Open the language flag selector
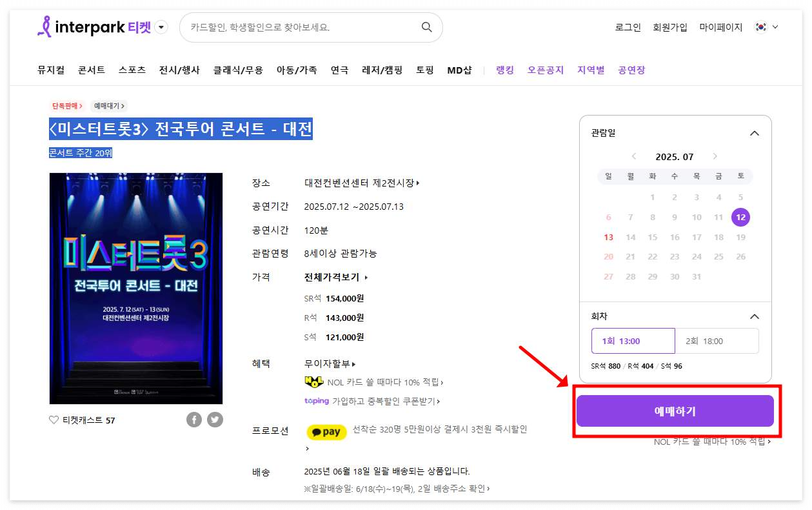The height and width of the screenshot is (510, 812). [x=767, y=27]
